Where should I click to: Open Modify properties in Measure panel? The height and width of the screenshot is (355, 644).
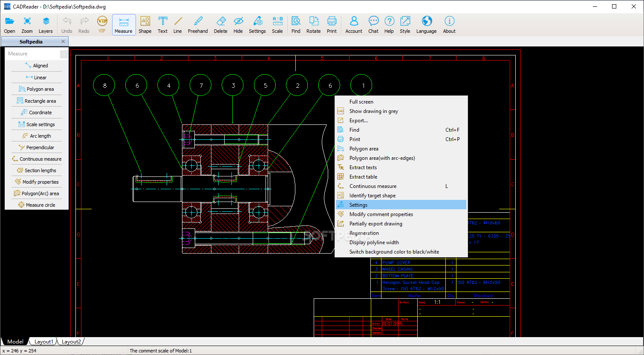pyautogui.click(x=37, y=182)
